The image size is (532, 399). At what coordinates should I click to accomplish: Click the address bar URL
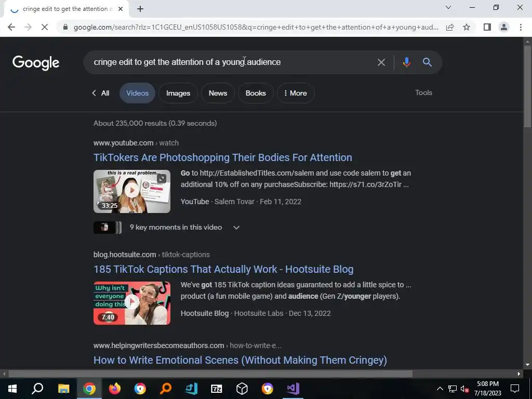256,27
